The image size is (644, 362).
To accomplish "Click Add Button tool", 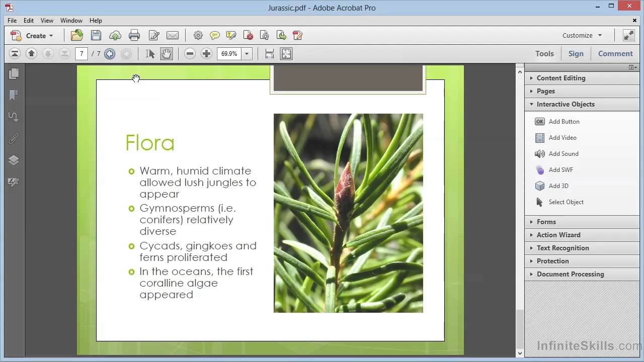I will click(x=557, y=122).
